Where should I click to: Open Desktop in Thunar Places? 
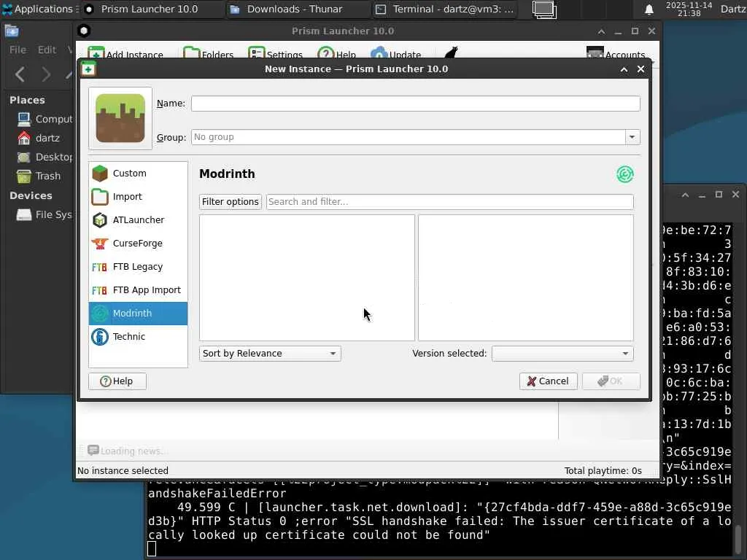click(44, 157)
